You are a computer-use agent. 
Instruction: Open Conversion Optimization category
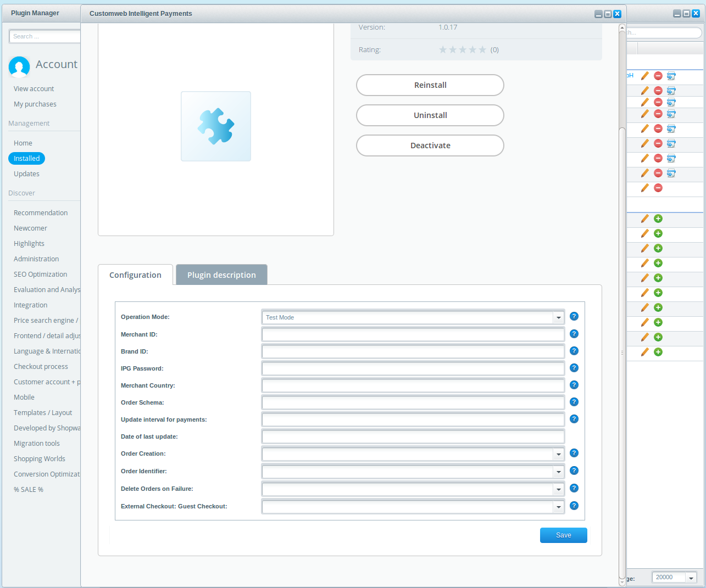[47, 474]
